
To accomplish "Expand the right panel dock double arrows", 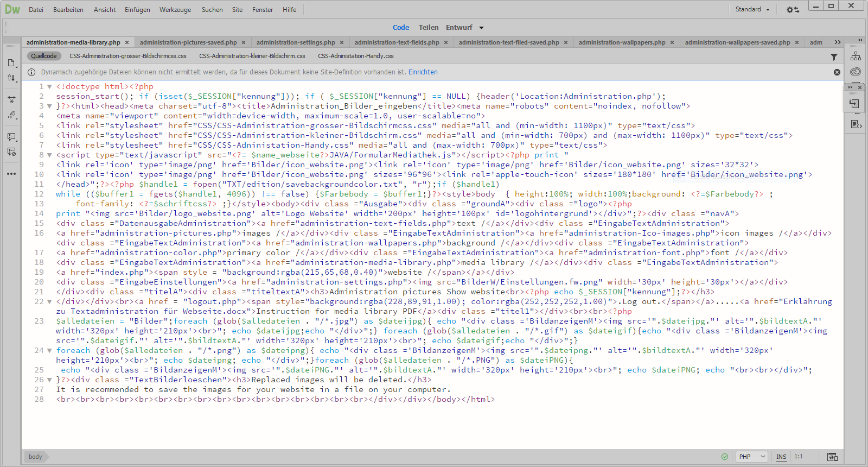I will pyautogui.click(x=860, y=40).
